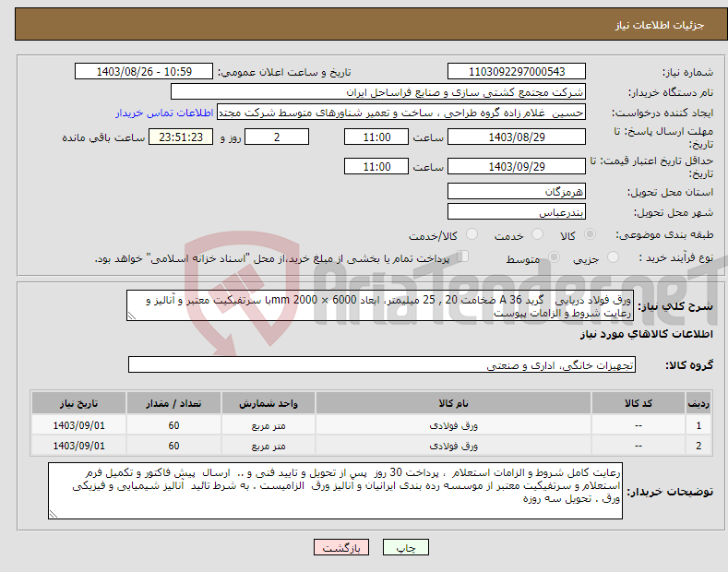Click ورق فولادی in row 2
The width and height of the screenshot is (728, 572).
[x=453, y=446]
